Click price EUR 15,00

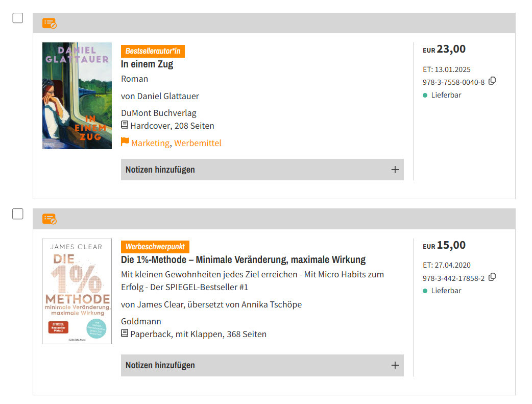444,245
